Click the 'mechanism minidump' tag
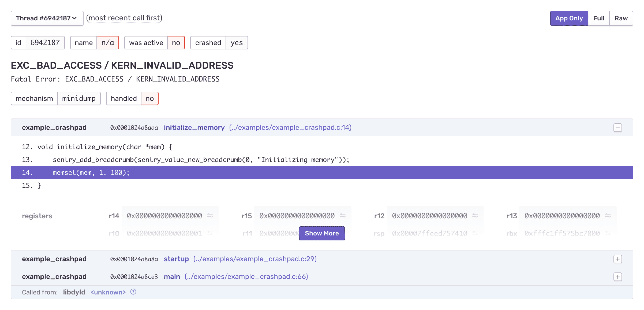 pyautogui.click(x=55, y=99)
